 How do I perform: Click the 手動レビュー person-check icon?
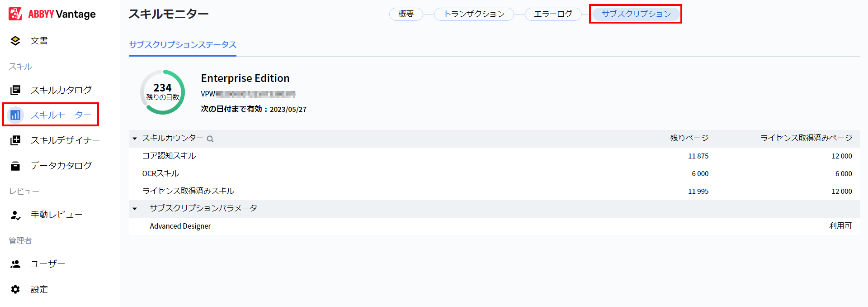click(x=15, y=215)
